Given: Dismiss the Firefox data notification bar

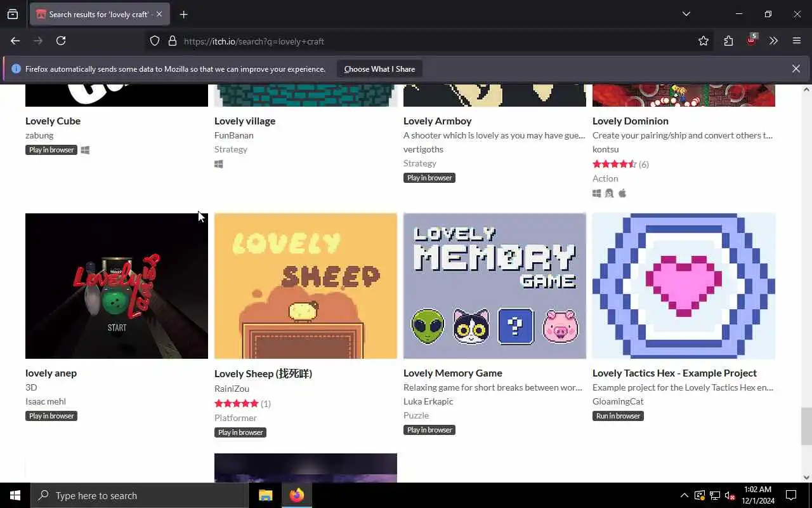Looking at the screenshot, I should (x=796, y=69).
